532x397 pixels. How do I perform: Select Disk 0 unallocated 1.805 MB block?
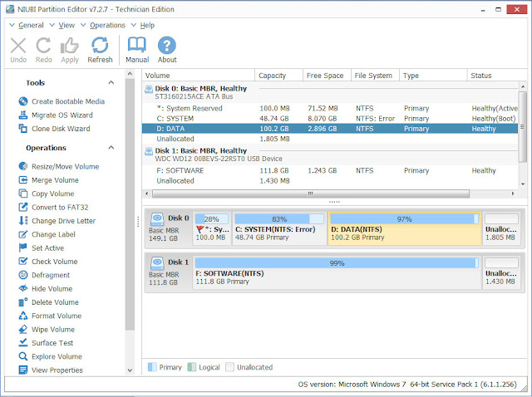pyautogui.click(x=501, y=228)
